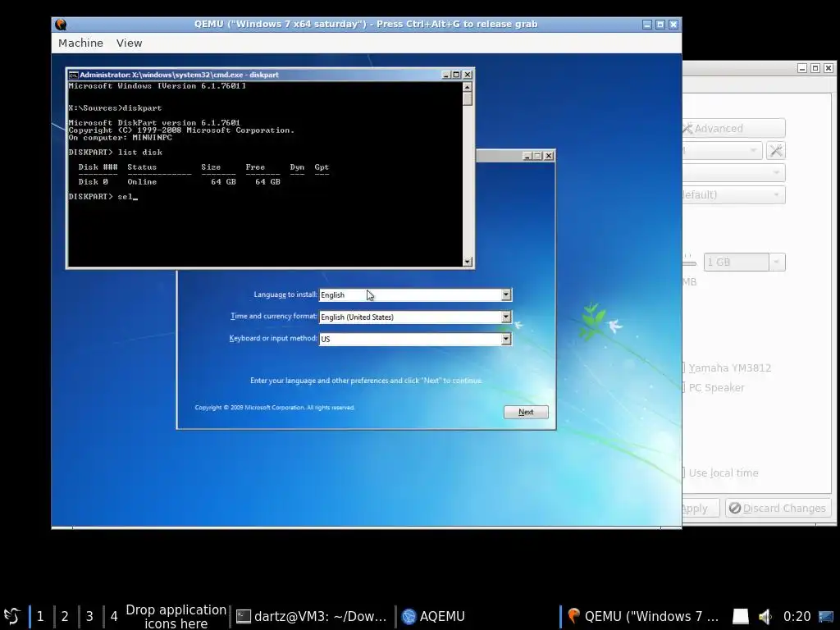Minimize the QEMU window
This screenshot has height=630, width=840.
647,25
